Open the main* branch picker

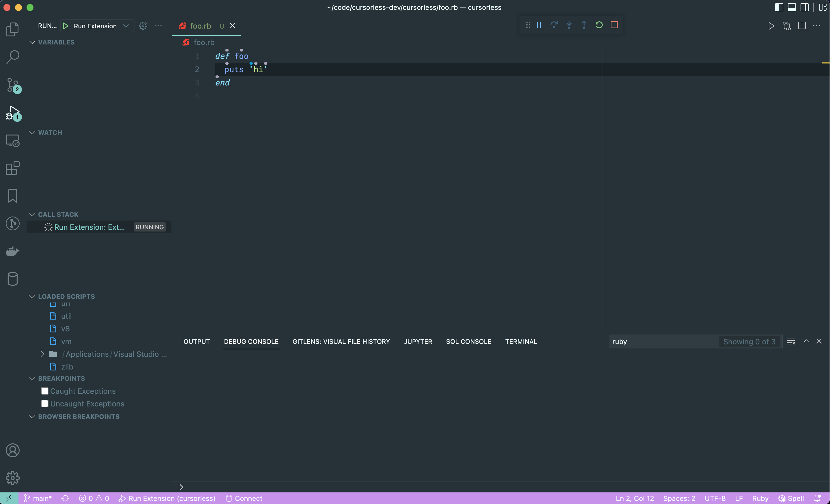[x=38, y=498]
